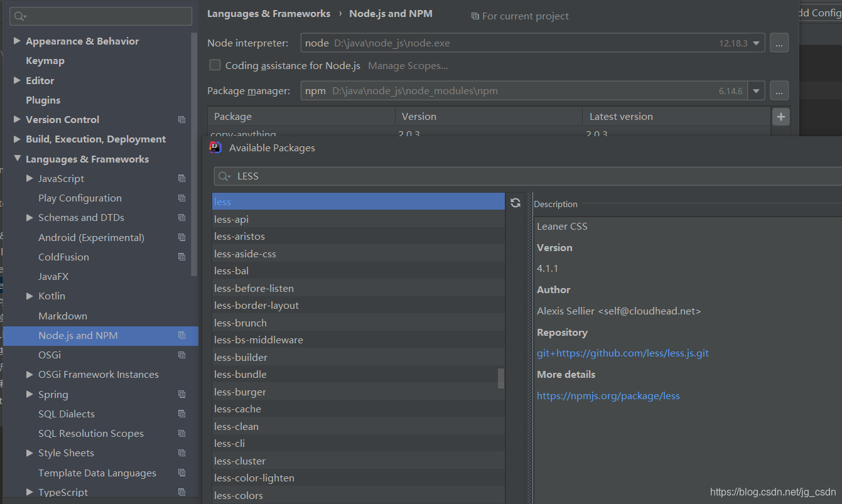Viewport: 842px width, 504px height.
Task: Click the Latest version column header
Action: pos(676,117)
